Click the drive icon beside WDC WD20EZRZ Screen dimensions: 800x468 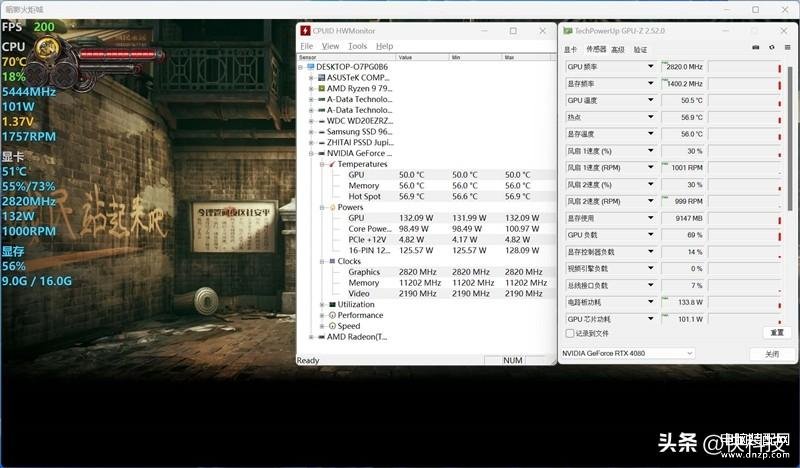pyautogui.click(x=321, y=121)
